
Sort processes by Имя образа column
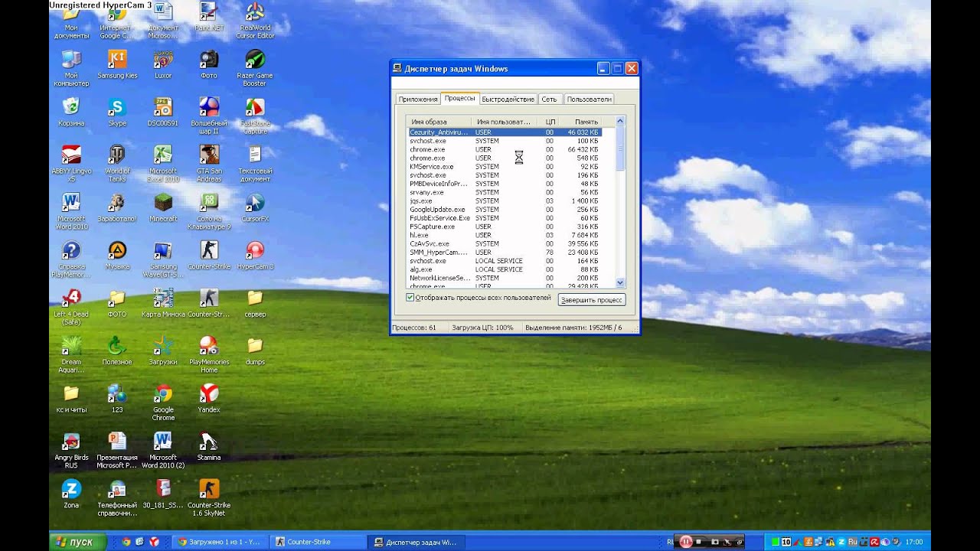point(439,122)
